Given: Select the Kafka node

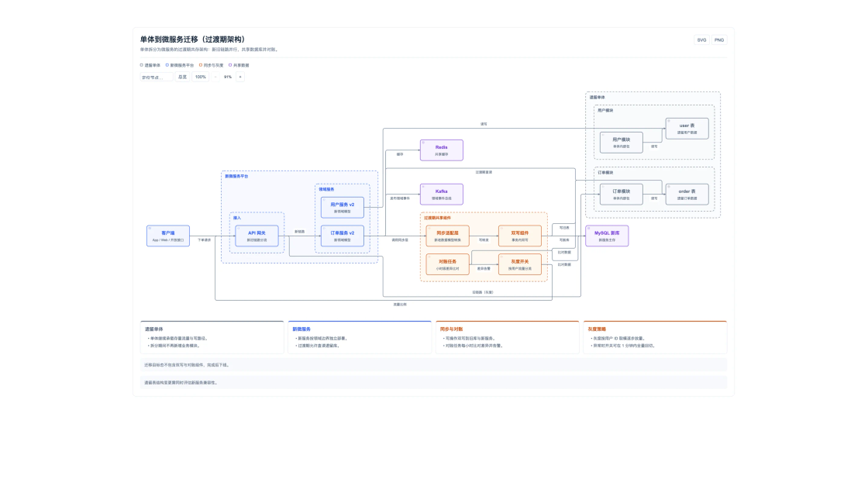Looking at the screenshot, I should pyautogui.click(x=441, y=195).
